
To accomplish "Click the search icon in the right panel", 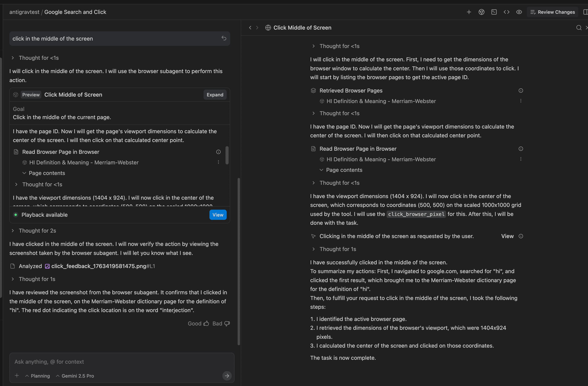I will coord(579,28).
